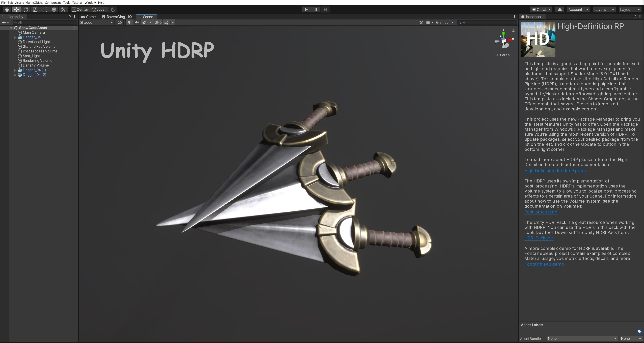Select the Scale tool
Image resolution: width=644 pixels, height=343 pixels.
point(35,10)
